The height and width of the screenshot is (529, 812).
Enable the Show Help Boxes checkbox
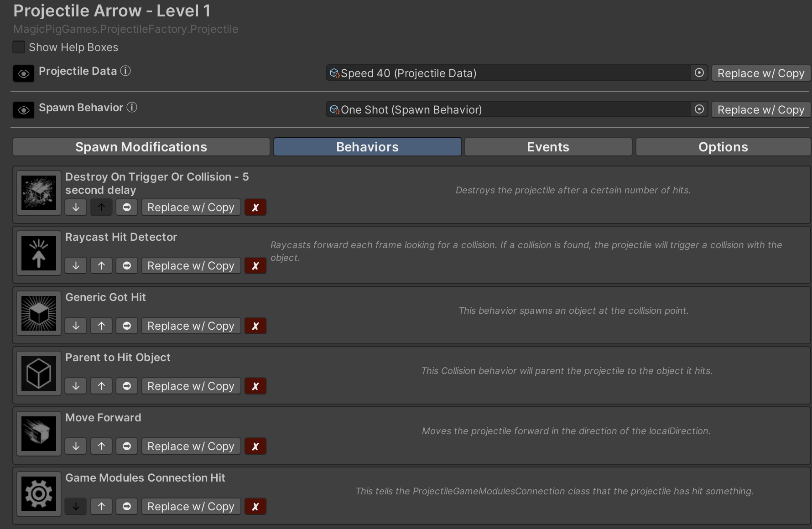pos(19,47)
